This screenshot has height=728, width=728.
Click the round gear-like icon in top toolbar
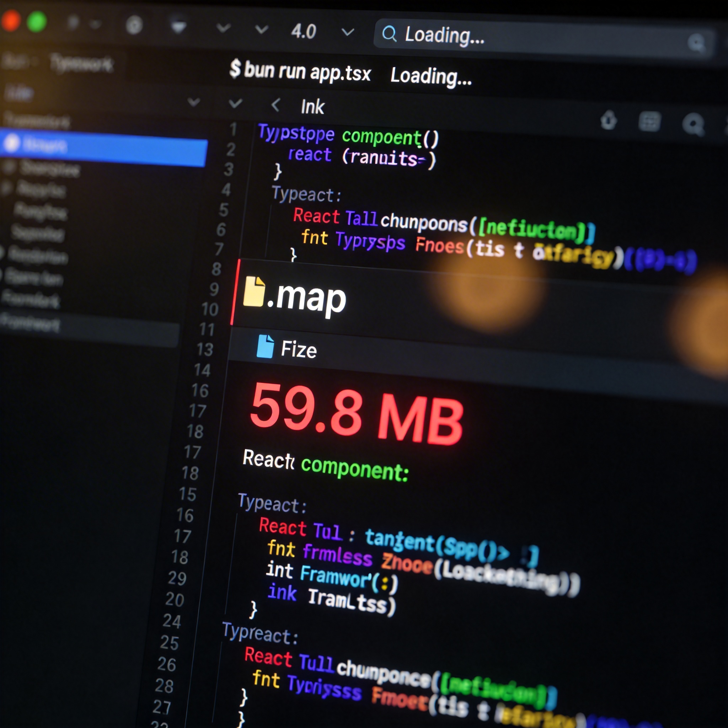tap(134, 26)
